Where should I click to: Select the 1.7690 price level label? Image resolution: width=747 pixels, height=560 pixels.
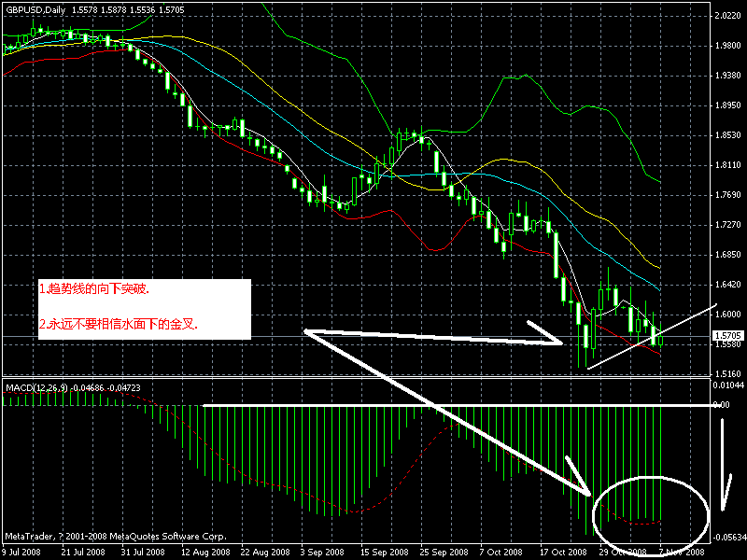click(x=727, y=195)
